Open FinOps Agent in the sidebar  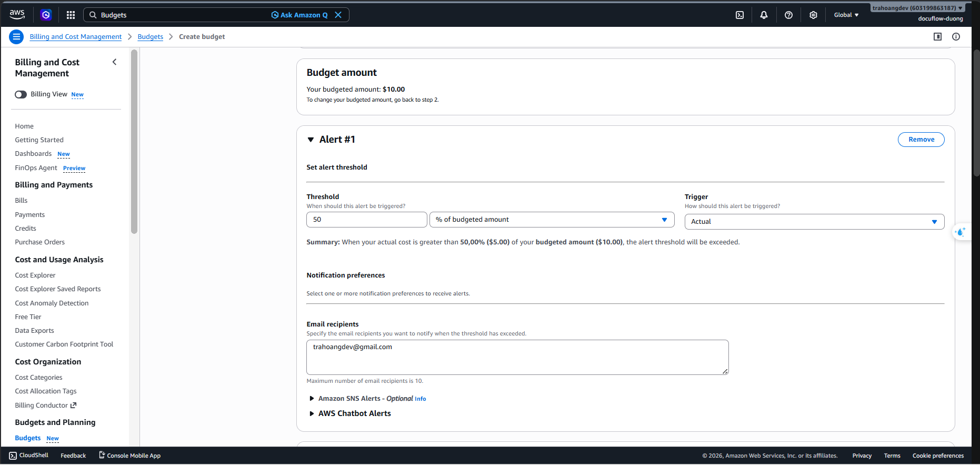[x=36, y=168]
